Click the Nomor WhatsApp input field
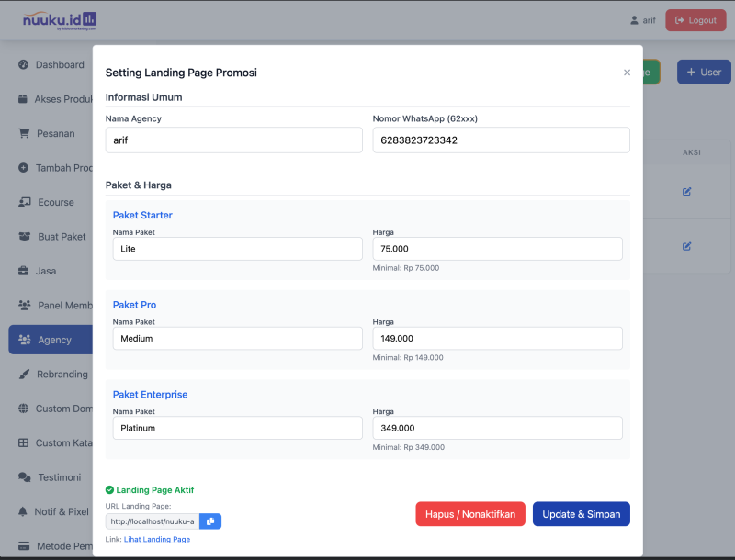 coord(501,140)
